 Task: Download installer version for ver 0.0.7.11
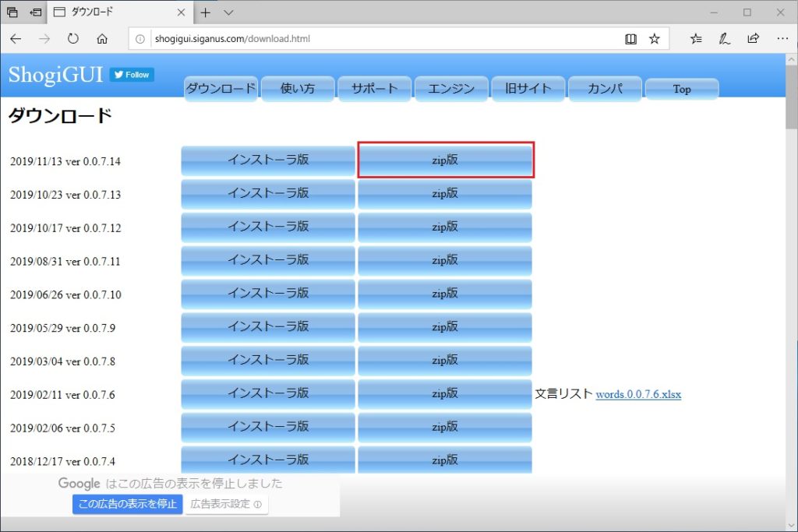point(268,260)
